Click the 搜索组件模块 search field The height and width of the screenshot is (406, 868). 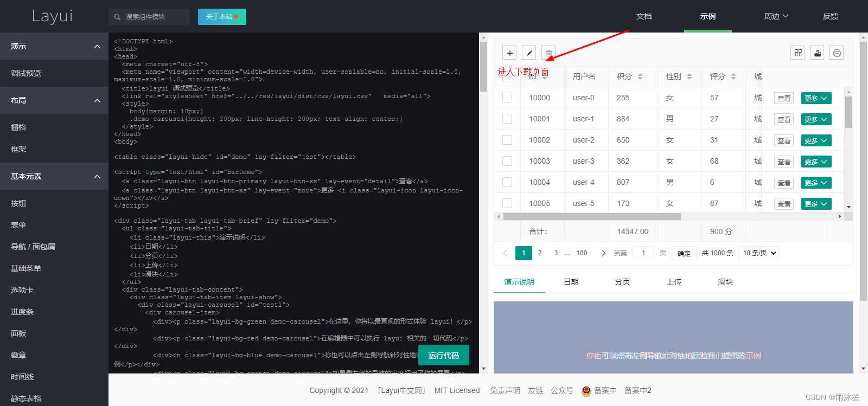149,17
